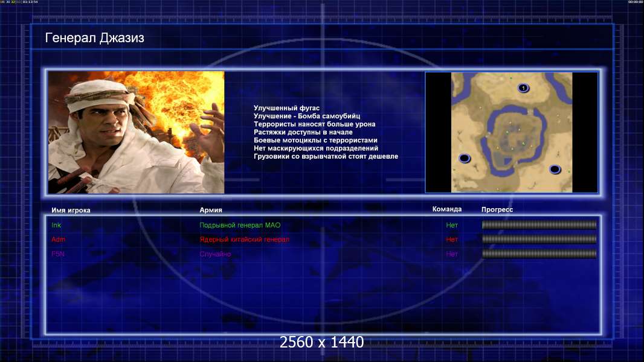The width and height of the screenshot is (644, 362).
Task: Select player name 'Adm' in red
Action: (59, 240)
